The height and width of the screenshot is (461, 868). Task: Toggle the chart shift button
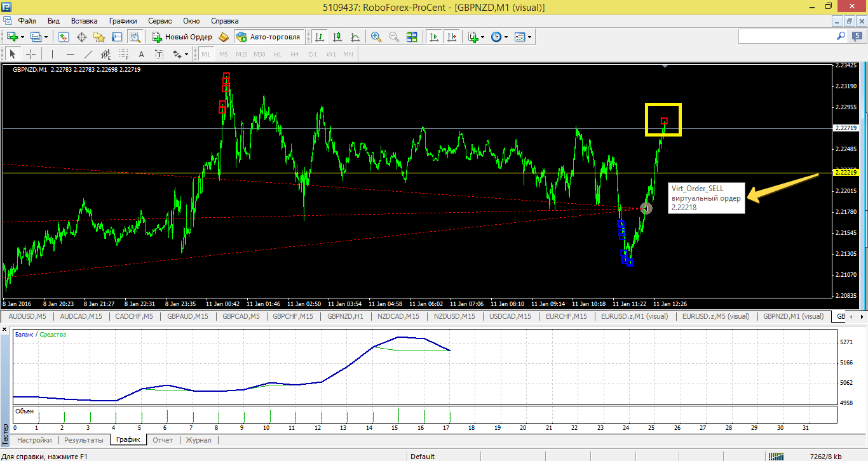pyautogui.click(x=452, y=37)
